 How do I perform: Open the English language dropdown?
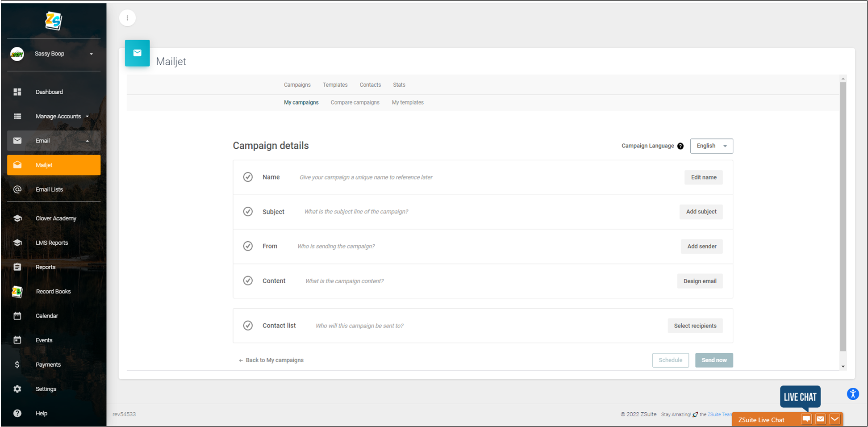pos(712,146)
